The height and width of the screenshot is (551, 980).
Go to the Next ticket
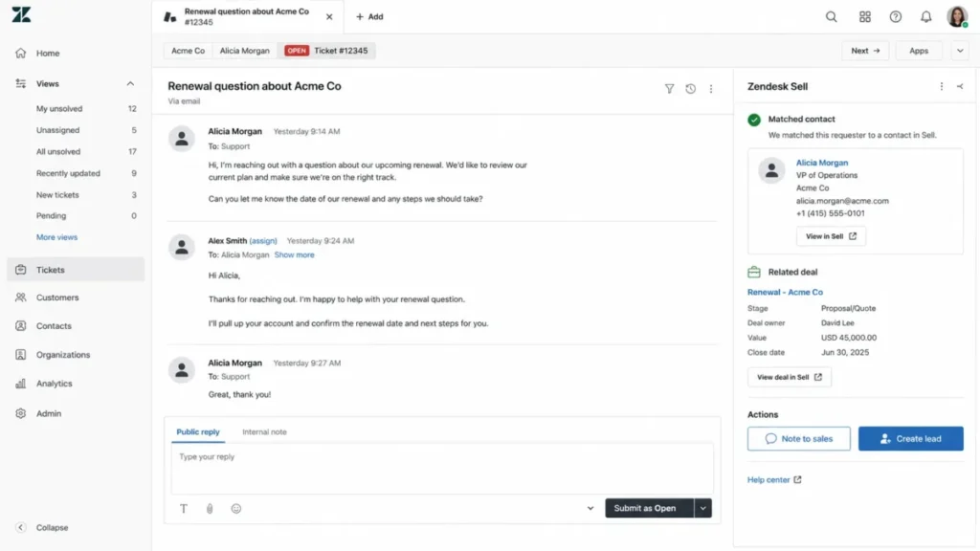(865, 51)
